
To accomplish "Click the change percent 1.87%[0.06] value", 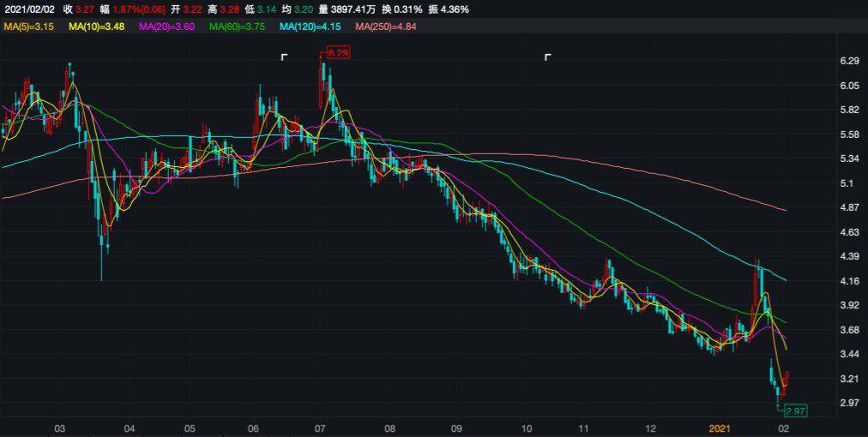I will pyautogui.click(x=131, y=9).
